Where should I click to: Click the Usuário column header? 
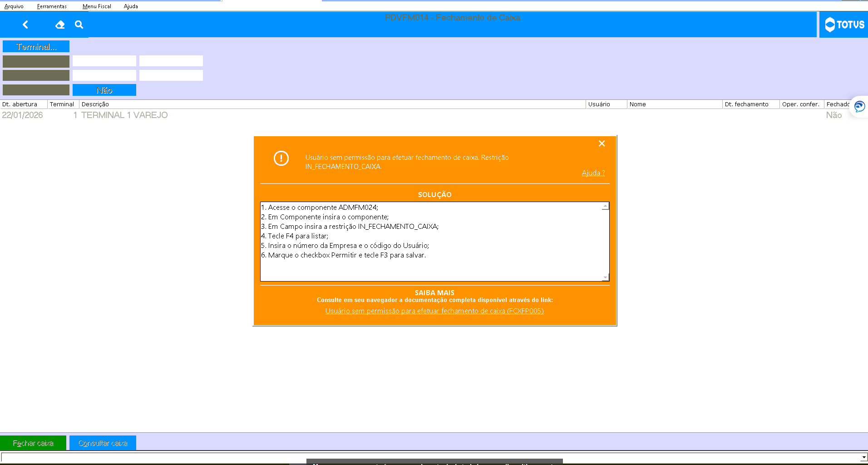pyautogui.click(x=607, y=104)
